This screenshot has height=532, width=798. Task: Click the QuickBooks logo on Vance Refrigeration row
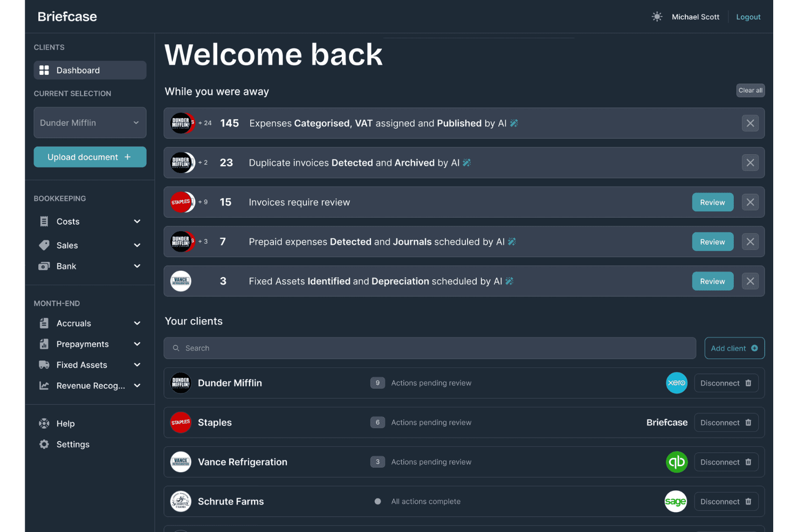pos(677,462)
